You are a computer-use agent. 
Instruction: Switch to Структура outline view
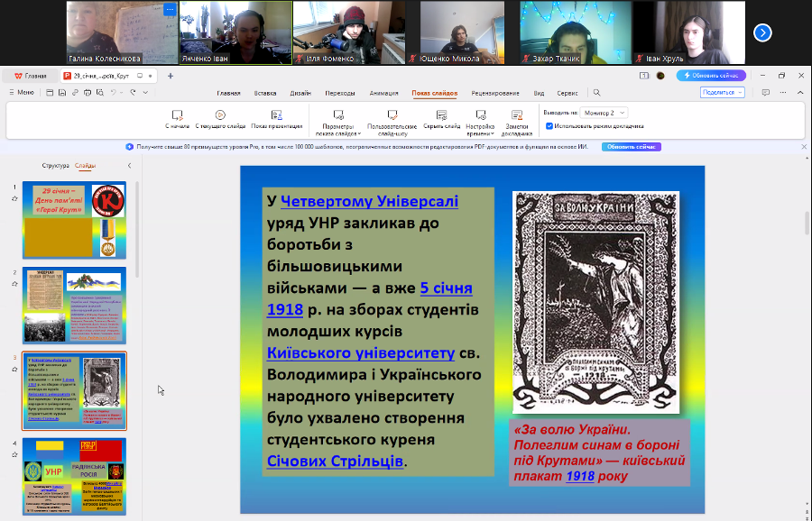(x=55, y=166)
